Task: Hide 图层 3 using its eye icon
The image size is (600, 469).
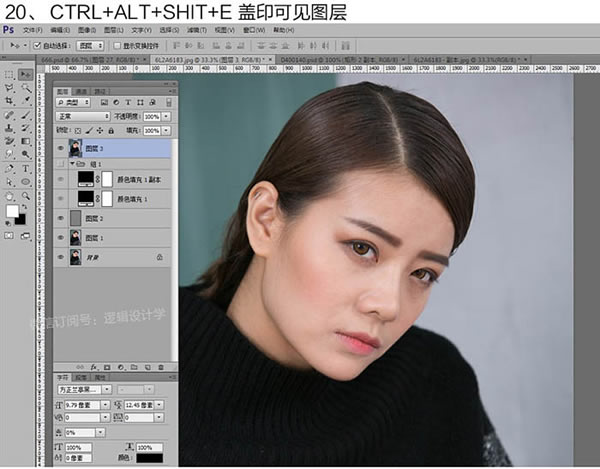Action: pyautogui.click(x=61, y=149)
